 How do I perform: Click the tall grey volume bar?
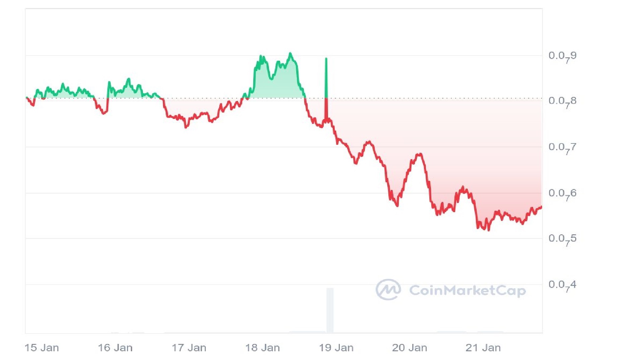point(330,310)
